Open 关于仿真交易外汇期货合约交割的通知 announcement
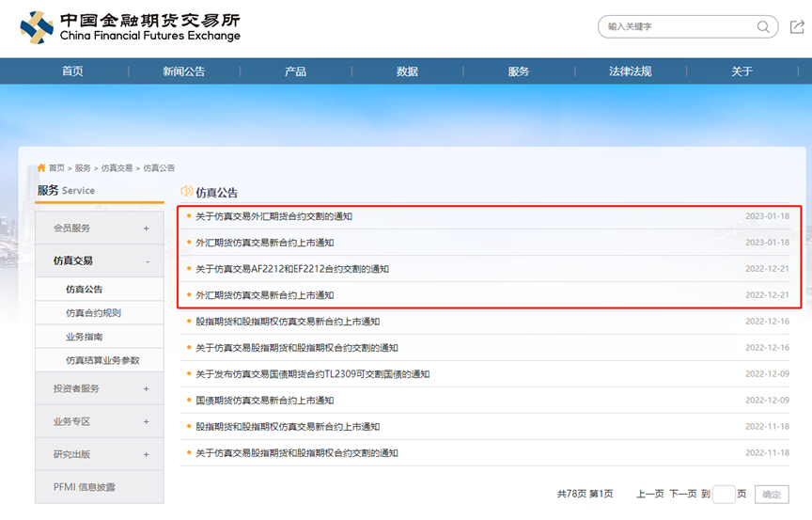 click(273, 216)
